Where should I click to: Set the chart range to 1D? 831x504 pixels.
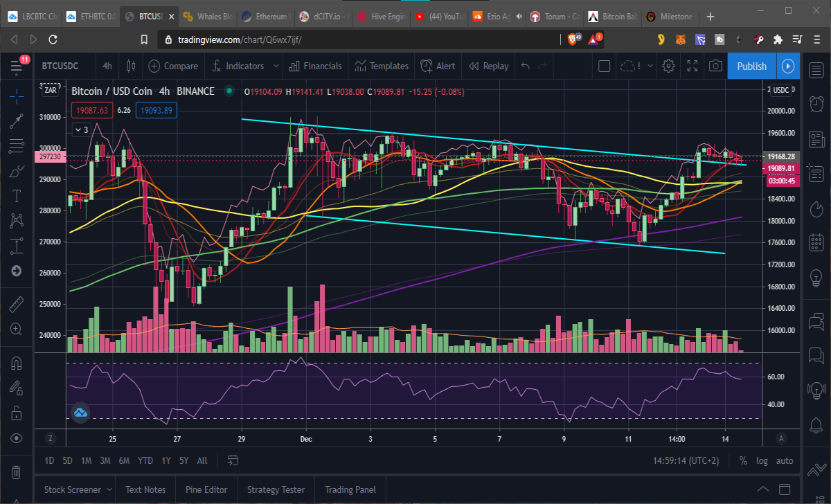[49, 460]
